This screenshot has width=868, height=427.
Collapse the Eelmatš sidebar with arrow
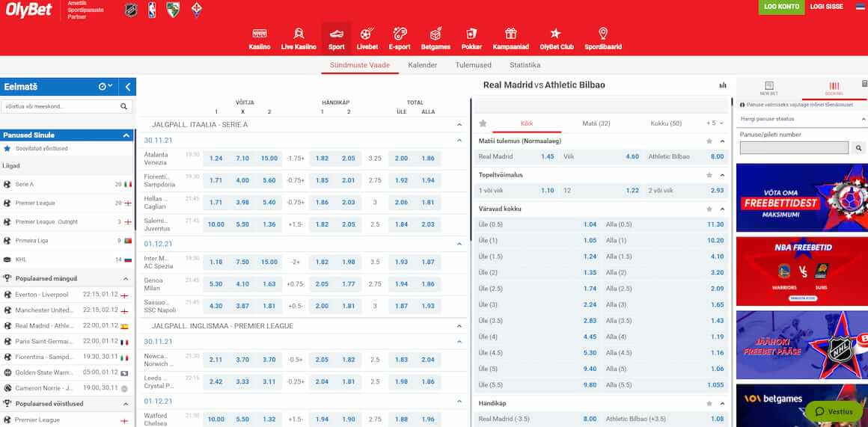(128, 87)
